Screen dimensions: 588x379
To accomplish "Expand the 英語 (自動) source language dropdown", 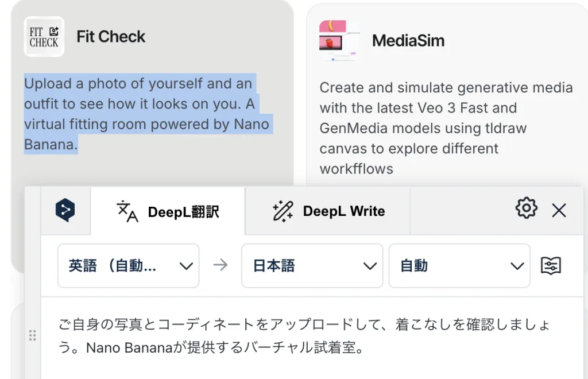I will pyautogui.click(x=129, y=266).
